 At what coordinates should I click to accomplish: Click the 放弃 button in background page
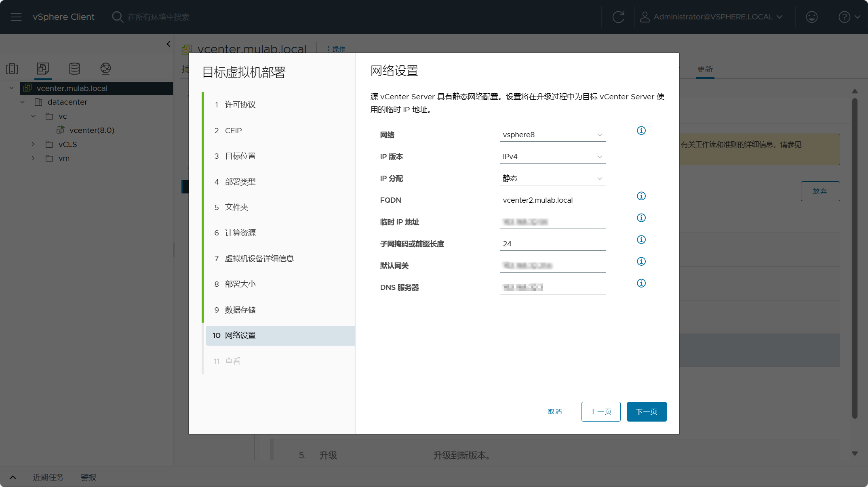820,191
